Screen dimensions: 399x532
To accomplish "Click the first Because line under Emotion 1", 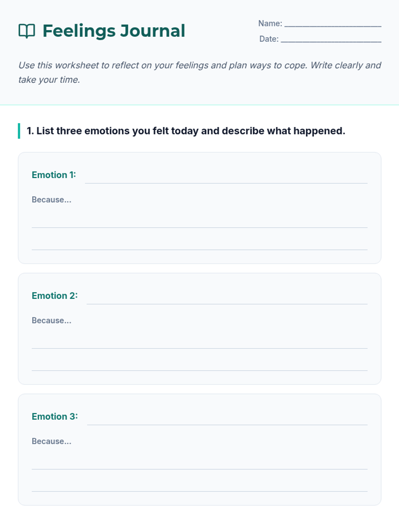I will (x=199, y=223).
